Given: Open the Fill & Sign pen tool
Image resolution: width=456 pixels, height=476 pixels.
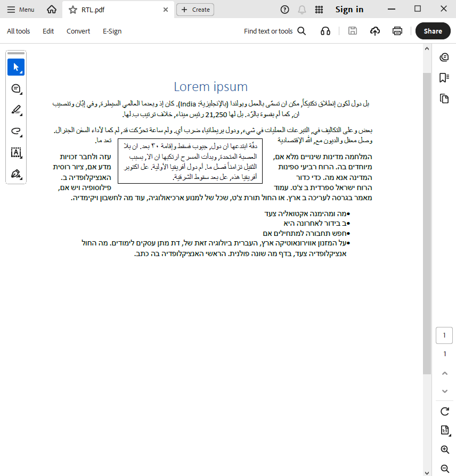Looking at the screenshot, I should click(x=16, y=174).
